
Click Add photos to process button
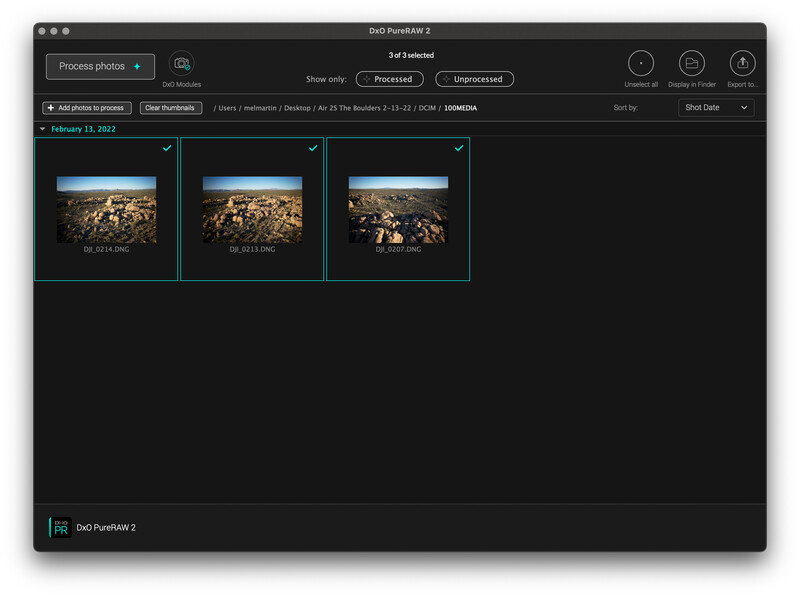point(87,108)
